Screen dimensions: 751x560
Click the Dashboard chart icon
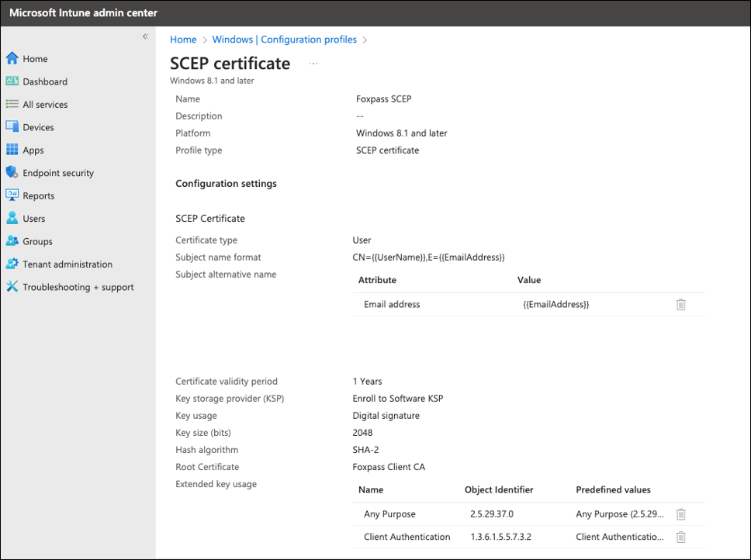[12, 81]
